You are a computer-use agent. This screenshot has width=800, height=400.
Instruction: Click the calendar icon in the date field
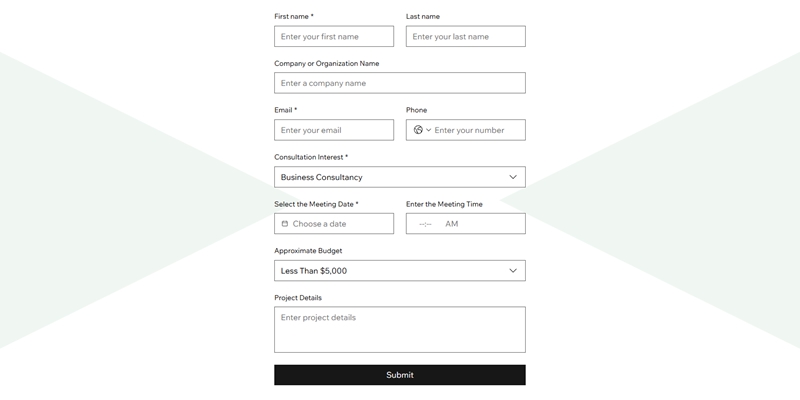[285, 224]
